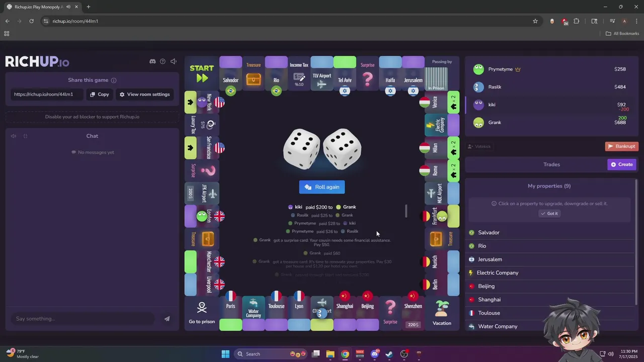Image resolution: width=644 pixels, height=362 pixels.
Task: Select the Paris property tile
Action: (230, 313)
